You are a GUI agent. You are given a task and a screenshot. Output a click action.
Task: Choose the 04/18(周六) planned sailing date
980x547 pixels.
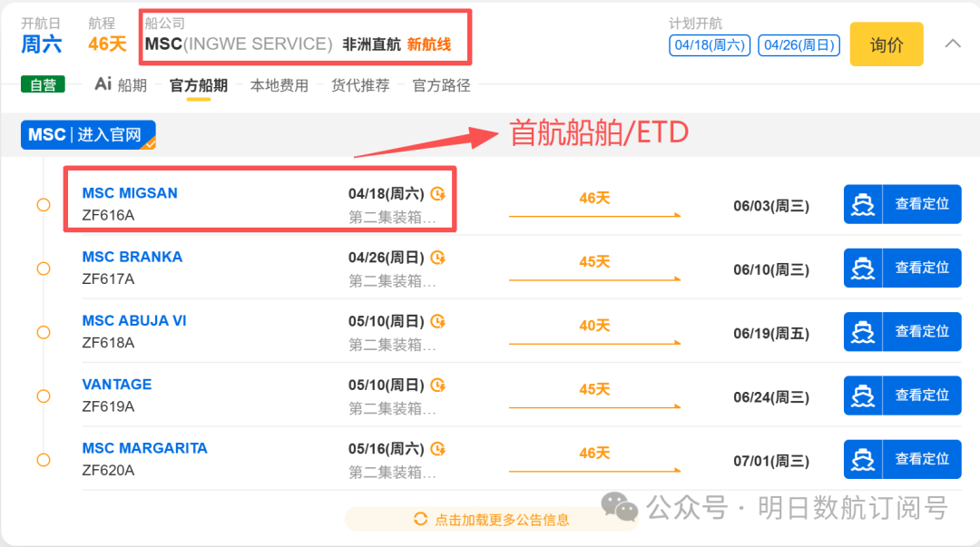pyautogui.click(x=709, y=44)
